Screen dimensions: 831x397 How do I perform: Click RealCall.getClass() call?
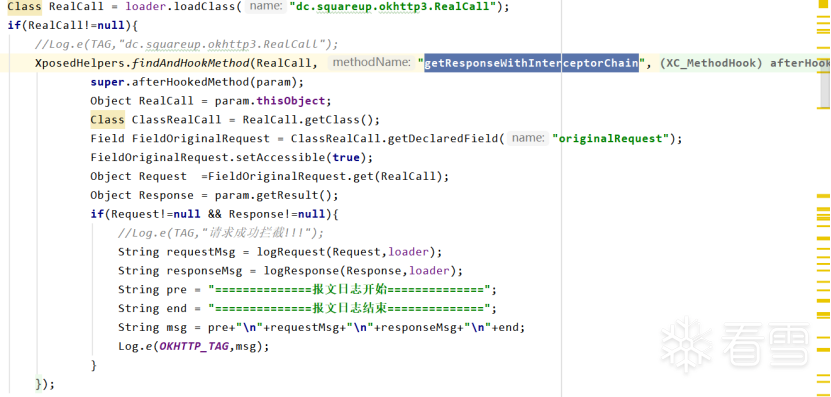(308, 120)
